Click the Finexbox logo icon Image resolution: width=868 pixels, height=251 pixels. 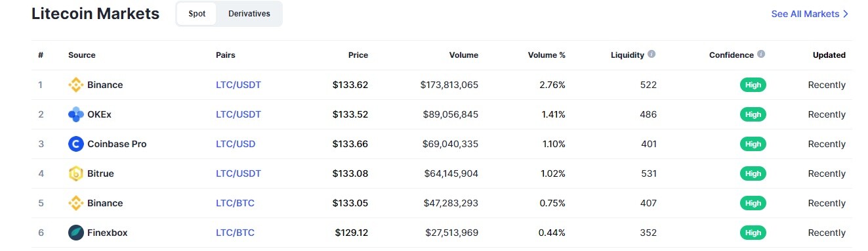click(76, 233)
